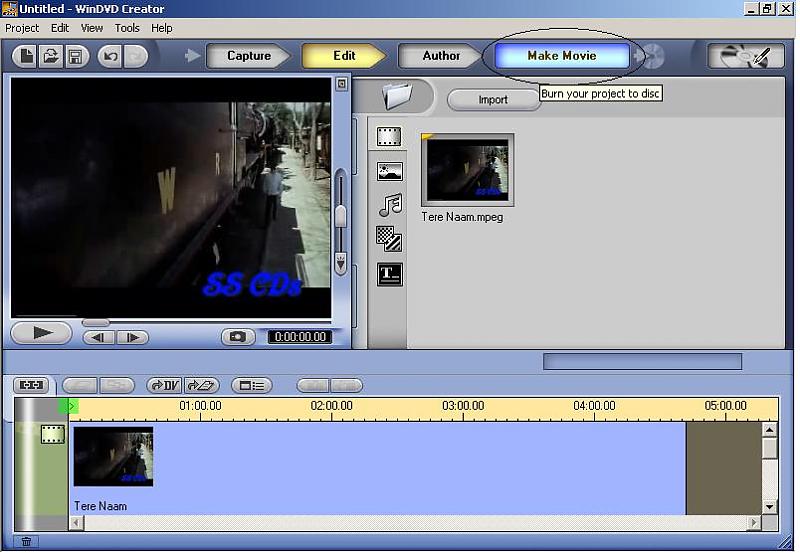Show the music audio library
This screenshot has height=553, width=800.
[x=390, y=205]
